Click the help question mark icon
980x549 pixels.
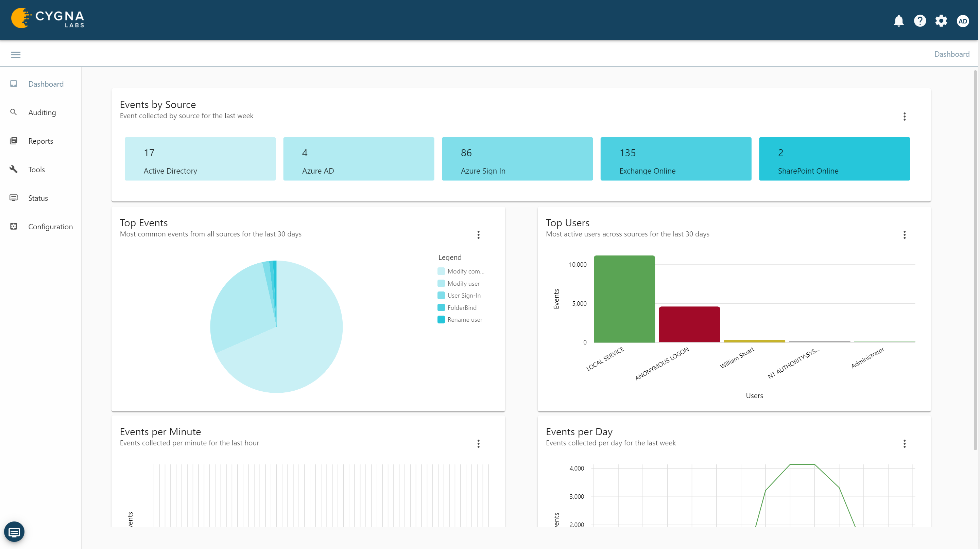[920, 20]
